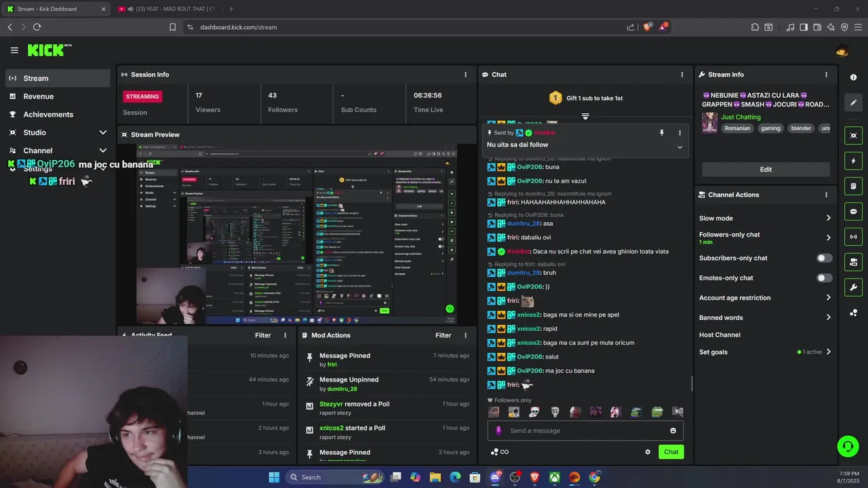Click the Send a message input field
868x488 pixels.
pos(587,430)
